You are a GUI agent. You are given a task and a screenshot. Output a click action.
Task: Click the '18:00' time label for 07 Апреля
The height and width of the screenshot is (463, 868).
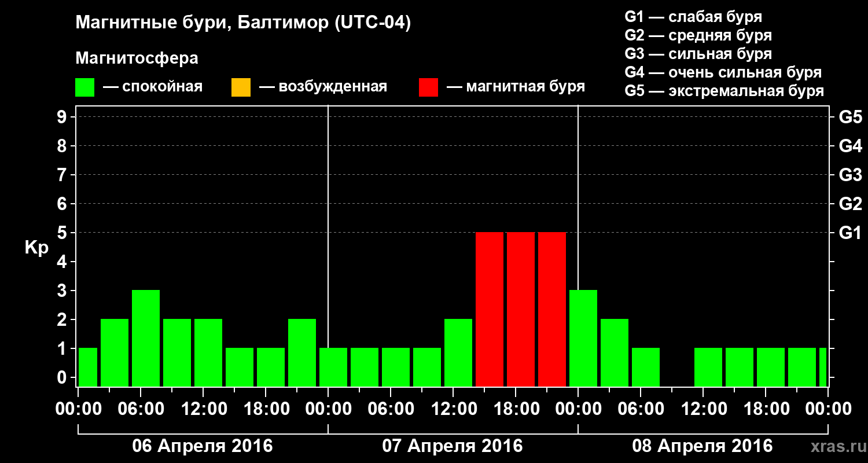coord(516,409)
